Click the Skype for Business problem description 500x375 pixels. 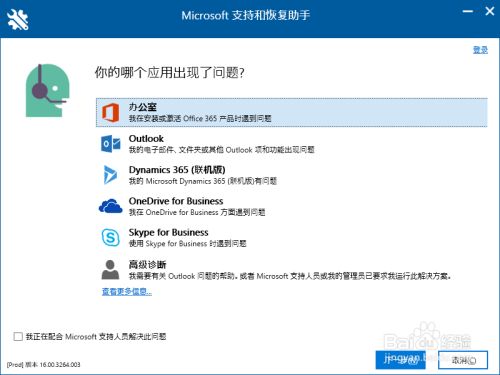pos(188,244)
